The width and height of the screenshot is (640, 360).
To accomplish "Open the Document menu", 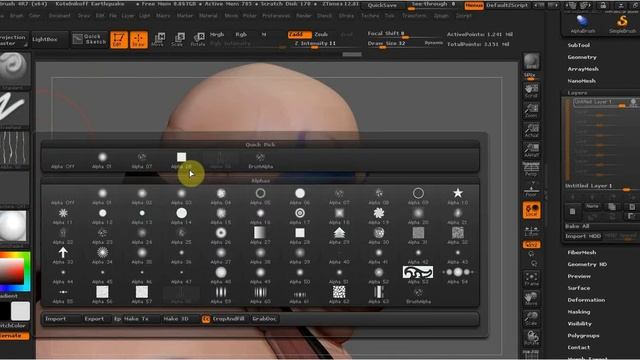I will click(60, 16).
